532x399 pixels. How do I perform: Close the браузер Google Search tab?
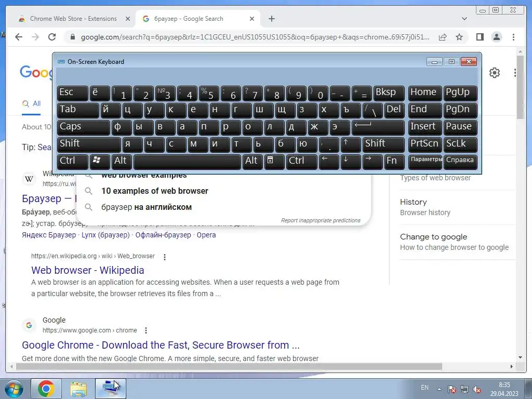pyautogui.click(x=252, y=19)
